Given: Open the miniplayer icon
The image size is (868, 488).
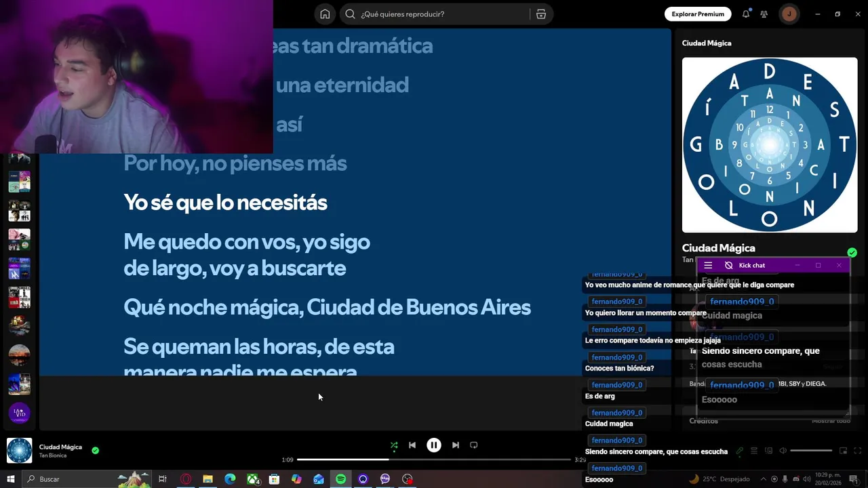Looking at the screenshot, I should (x=844, y=451).
